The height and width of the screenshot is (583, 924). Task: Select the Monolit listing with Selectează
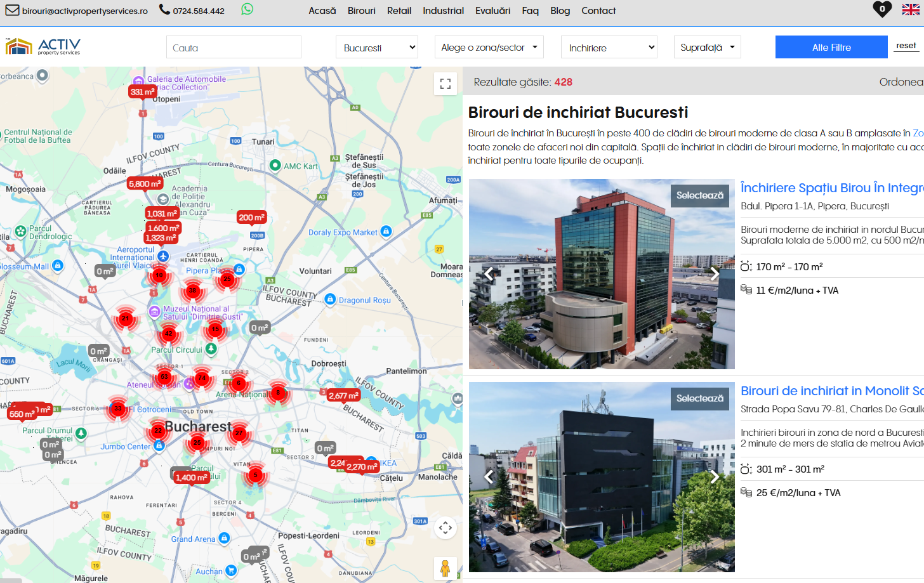coord(699,398)
